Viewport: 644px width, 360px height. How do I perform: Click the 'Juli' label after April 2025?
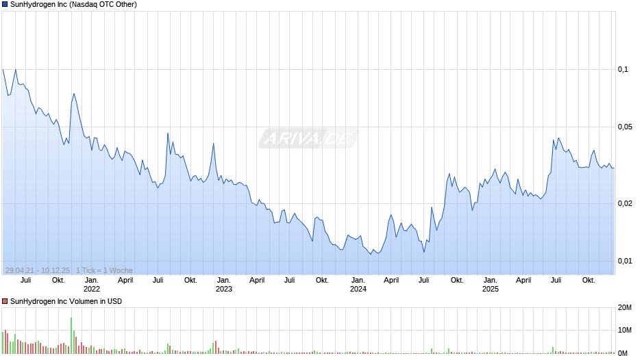tap(556, 280)
